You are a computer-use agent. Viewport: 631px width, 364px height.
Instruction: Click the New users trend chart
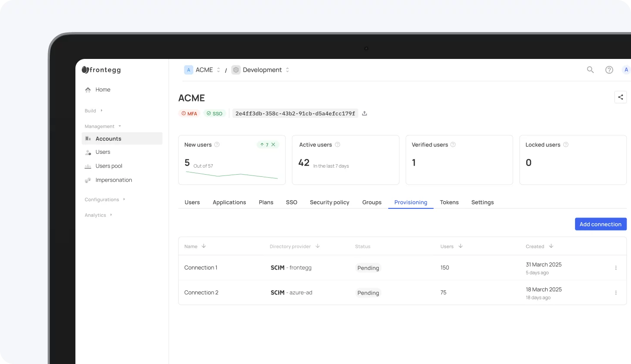click(x=232, y=175)
